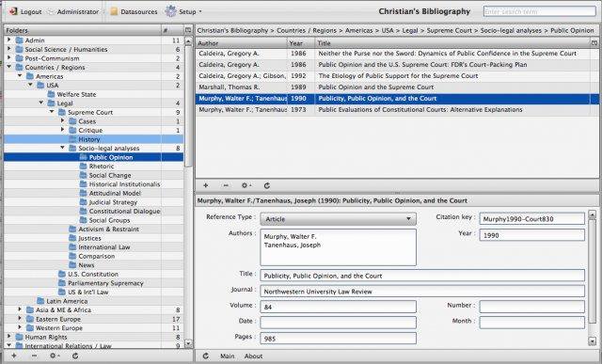
Task: Open folder settings gear below tree
Action: [55, 356]
